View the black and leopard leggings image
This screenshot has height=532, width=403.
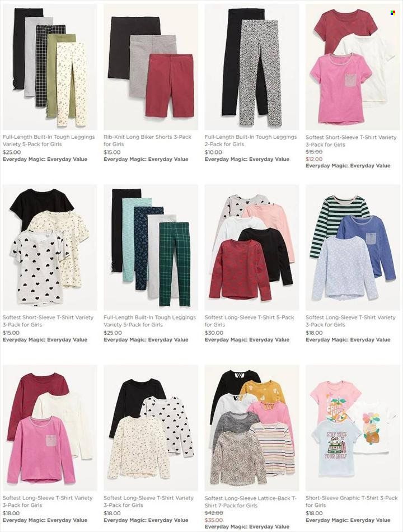[252, 67]
